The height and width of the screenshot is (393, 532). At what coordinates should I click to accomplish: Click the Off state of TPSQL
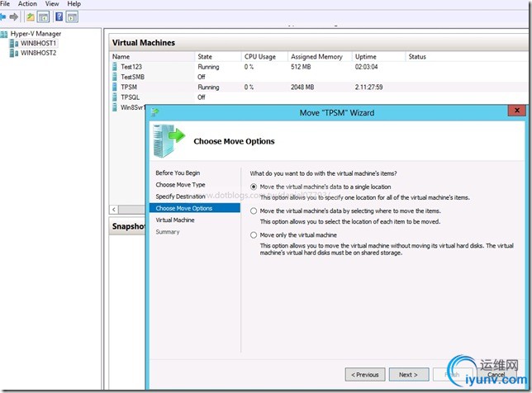click(x=202, y=97)
